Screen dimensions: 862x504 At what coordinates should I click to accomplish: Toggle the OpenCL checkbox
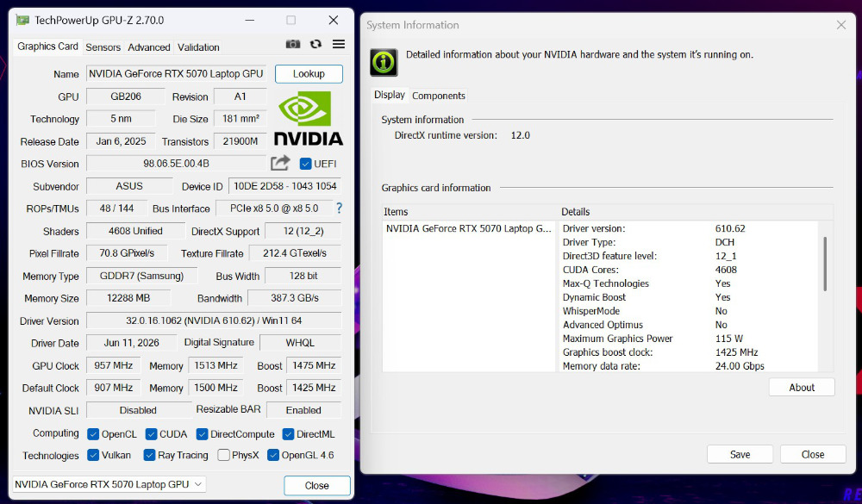(x=93, y=434)
